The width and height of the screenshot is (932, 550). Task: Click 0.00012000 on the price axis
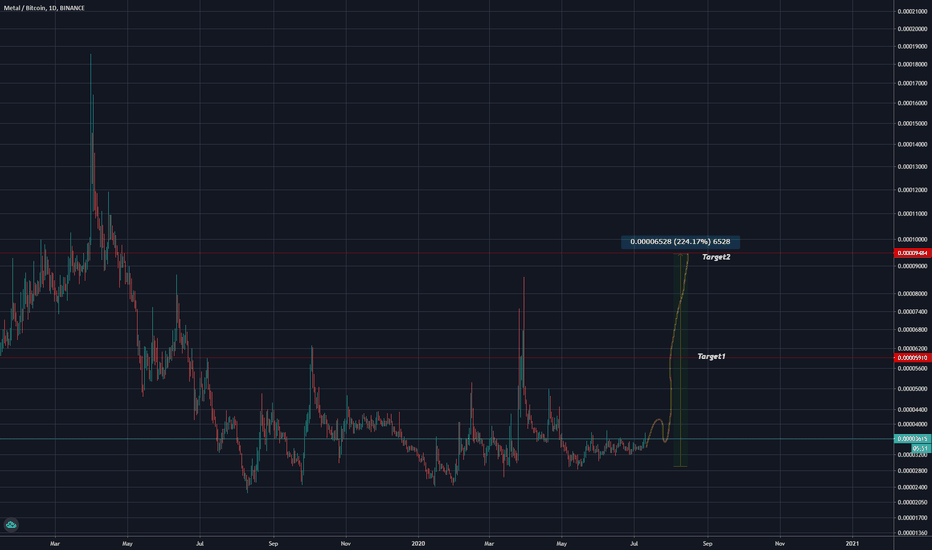[x=912, y=190]
